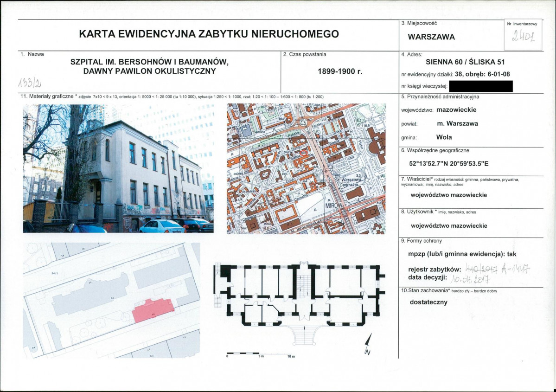Viewport: 556px width, 392px height.
Task: Click the '11. Materiały graficzne' heading
Action: pos(49,96)
